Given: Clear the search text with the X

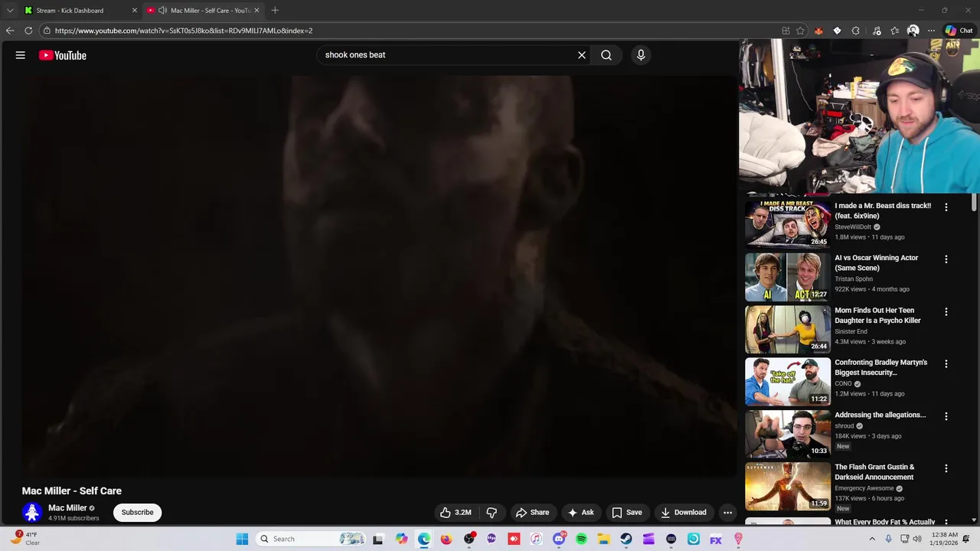Looking at the screenshot, I should pyautogui.click(x=582, y=55).
